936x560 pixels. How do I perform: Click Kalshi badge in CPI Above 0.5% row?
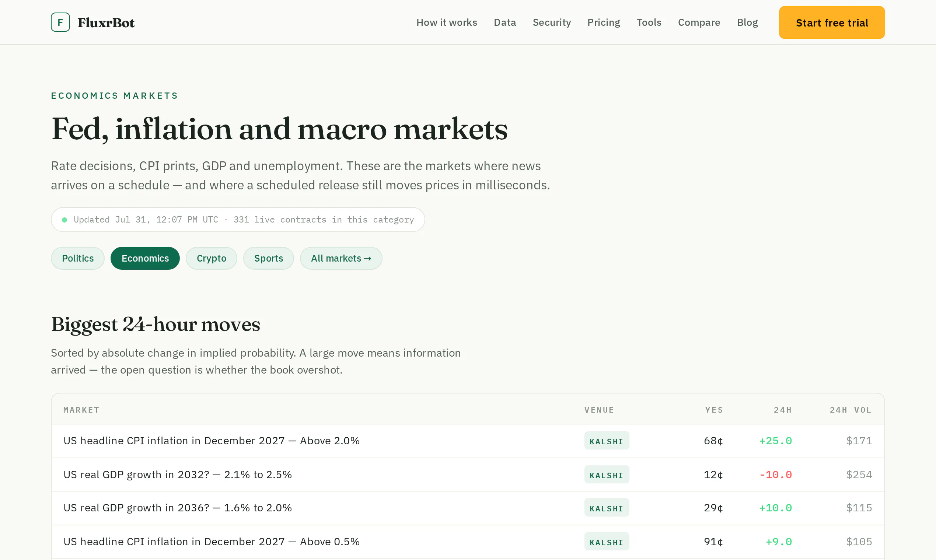[x=607, y=542]
